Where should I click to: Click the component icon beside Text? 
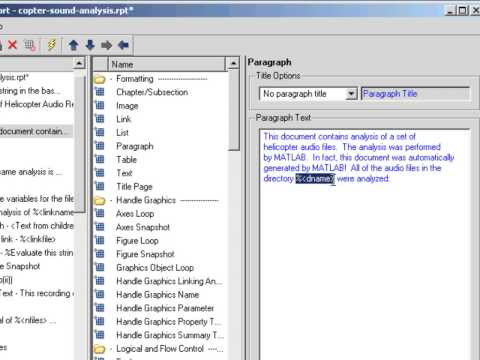[x=99, y=173]
